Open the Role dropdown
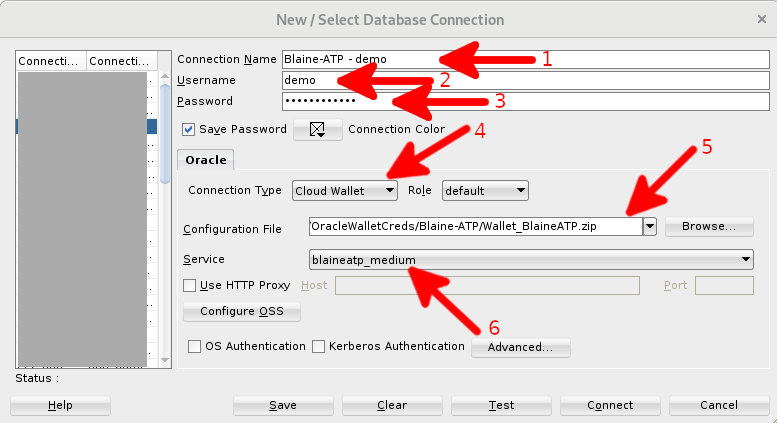Viewport: 777px width, 423px height. (x=485, y=191)
